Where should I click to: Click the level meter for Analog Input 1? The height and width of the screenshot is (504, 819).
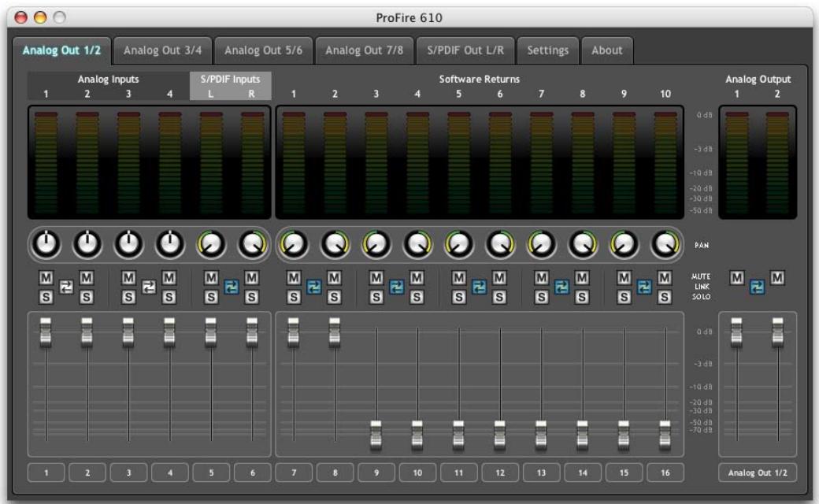[46, 162]
